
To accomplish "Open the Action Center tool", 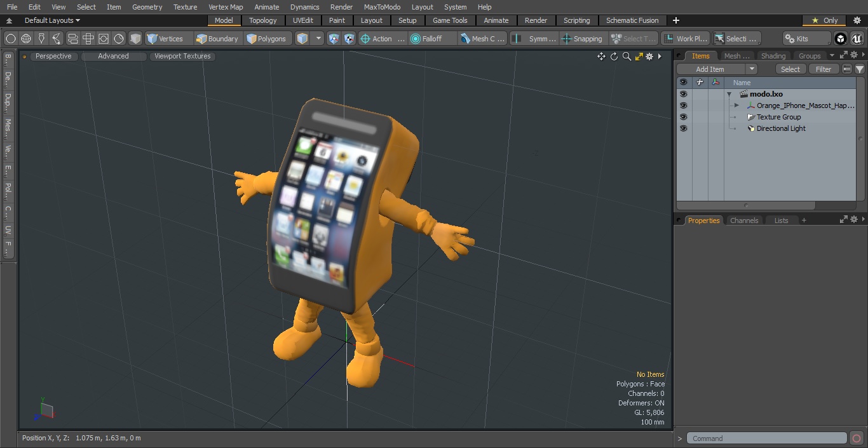I will 383,39.
